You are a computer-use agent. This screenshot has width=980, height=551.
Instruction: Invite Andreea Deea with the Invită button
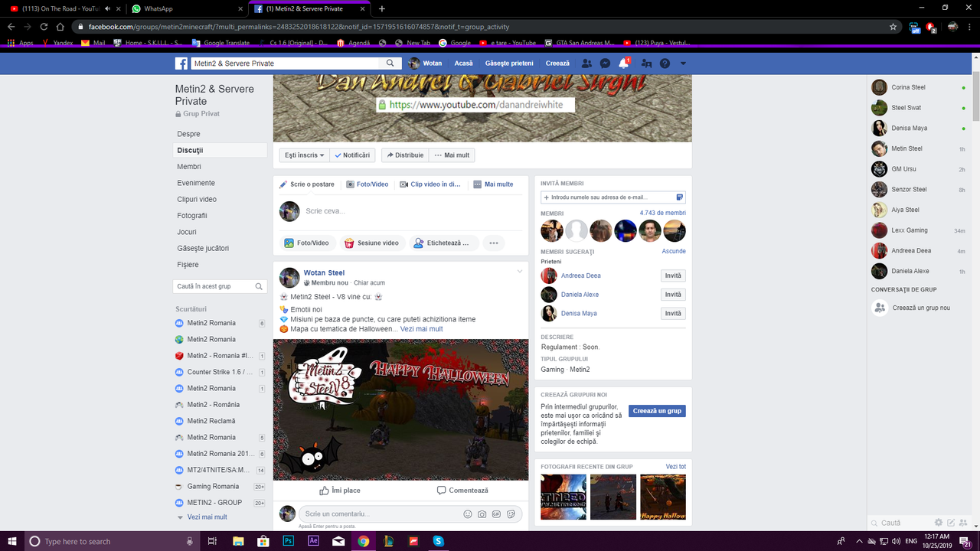[x=672, y=275]
